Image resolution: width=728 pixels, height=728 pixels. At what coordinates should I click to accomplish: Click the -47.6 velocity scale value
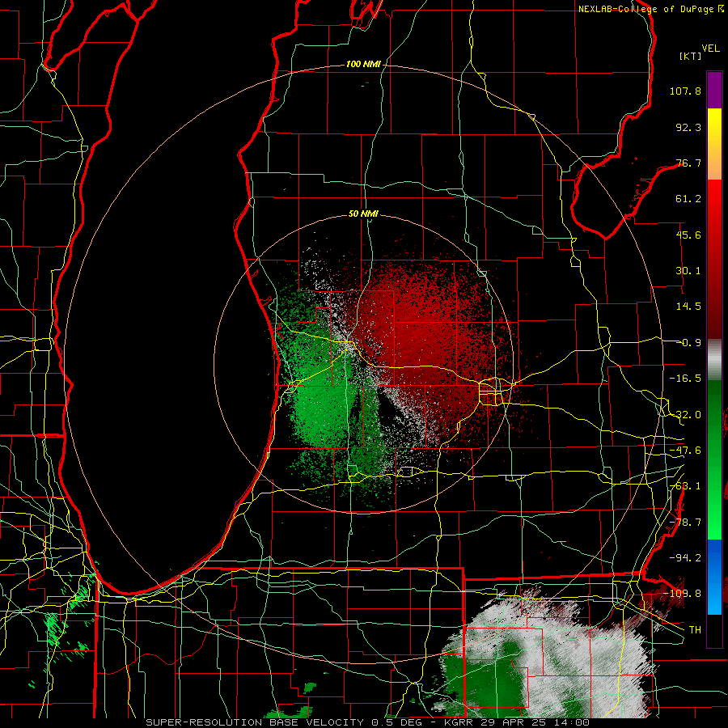tap(685, 451)
